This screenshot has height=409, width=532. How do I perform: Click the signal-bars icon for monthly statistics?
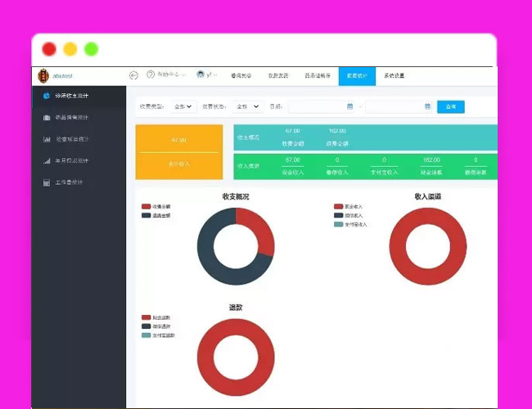pos(47,161)
